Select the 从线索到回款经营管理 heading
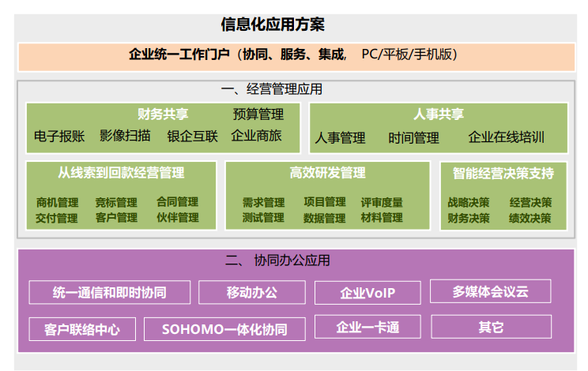Screen dimensions: 588x371 (x=121, y=173)
